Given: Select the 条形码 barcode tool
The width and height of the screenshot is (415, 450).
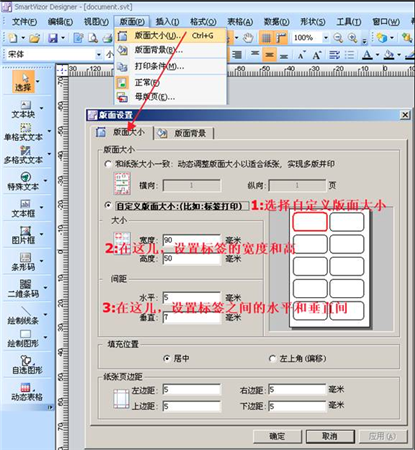Looking at the screenshot, I should pos(23,262).
